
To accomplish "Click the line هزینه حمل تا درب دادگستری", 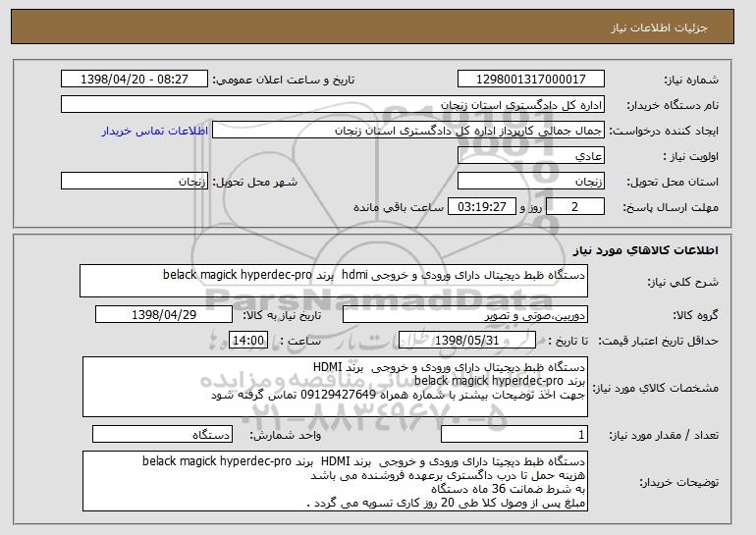I will tap(448, 476).
